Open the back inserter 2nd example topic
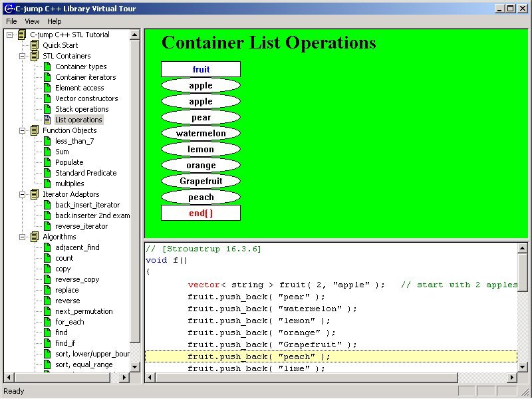532x399 pixels. [x=92, y=215]
